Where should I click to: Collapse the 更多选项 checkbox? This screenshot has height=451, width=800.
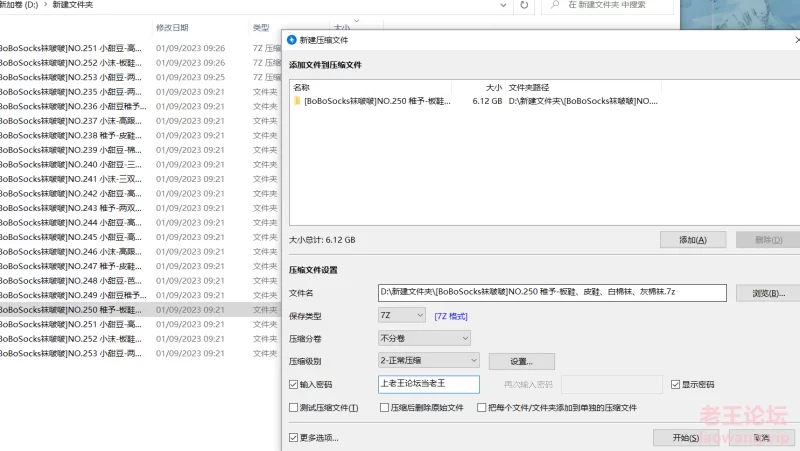pos(293,437)
